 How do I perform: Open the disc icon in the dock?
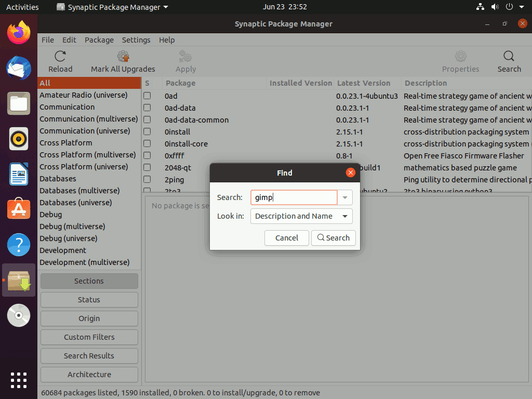[x=19, y=315]
